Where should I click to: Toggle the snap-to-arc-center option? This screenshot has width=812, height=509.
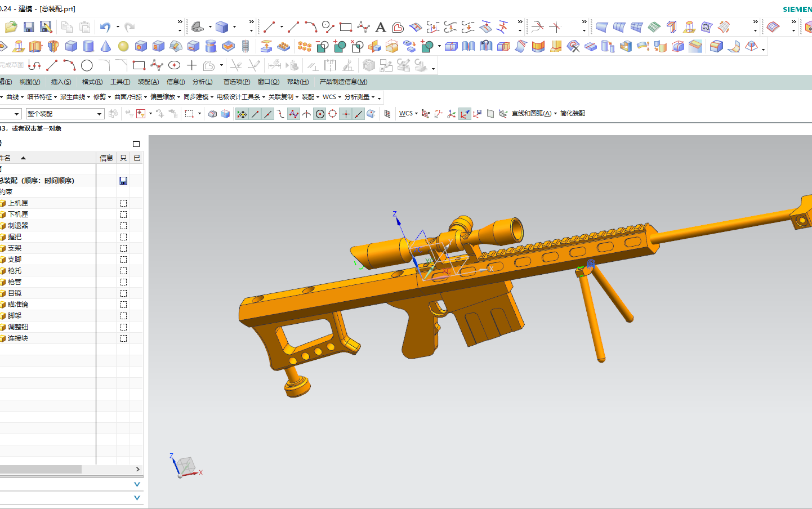(320, 114)
